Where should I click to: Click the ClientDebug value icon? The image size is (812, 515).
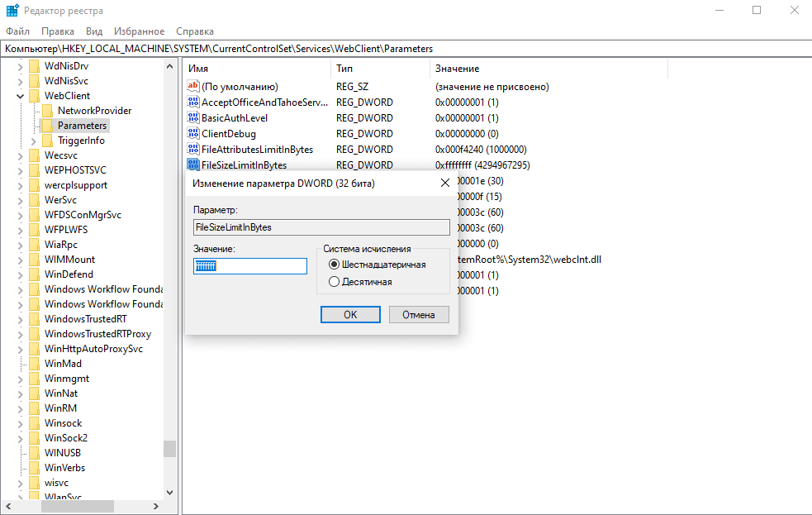pyautogui.click(x=193, y=134)
